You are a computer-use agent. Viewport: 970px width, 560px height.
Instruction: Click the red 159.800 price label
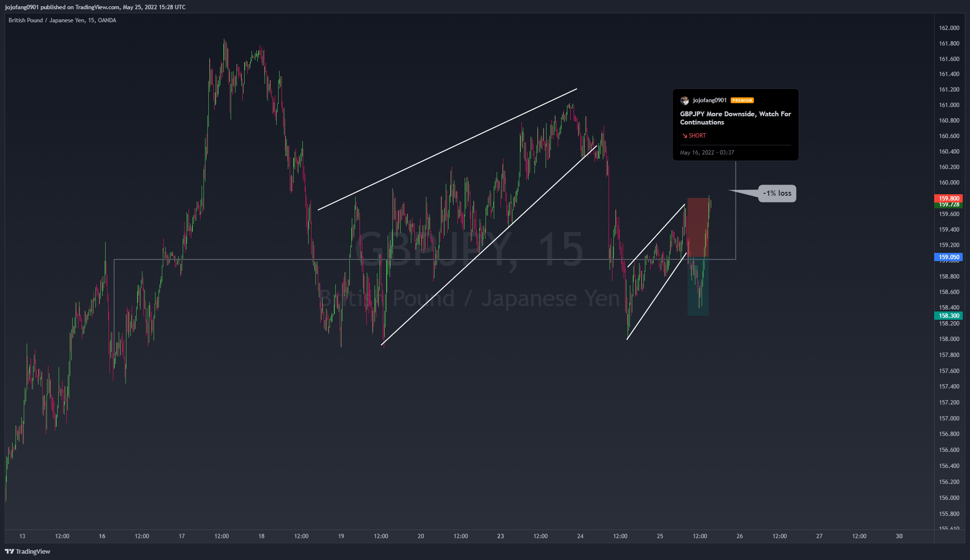pos(948,198)
